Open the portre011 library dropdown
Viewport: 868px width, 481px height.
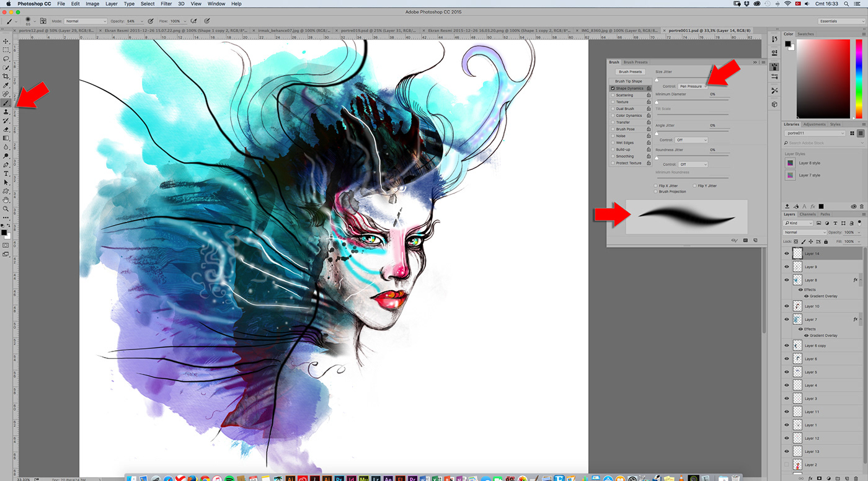(815, 133)
